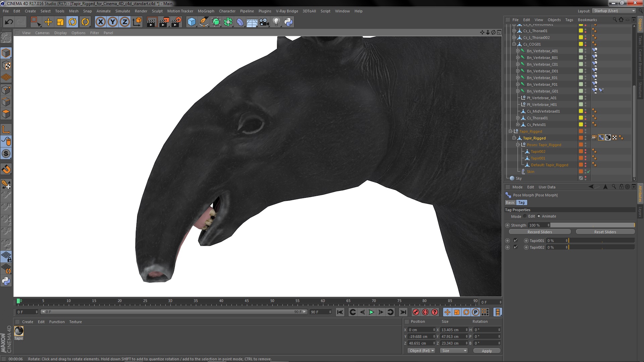Open viewport Cameras menu
Viewport: 644px width, 362px height.
click(x=42, y=33)
